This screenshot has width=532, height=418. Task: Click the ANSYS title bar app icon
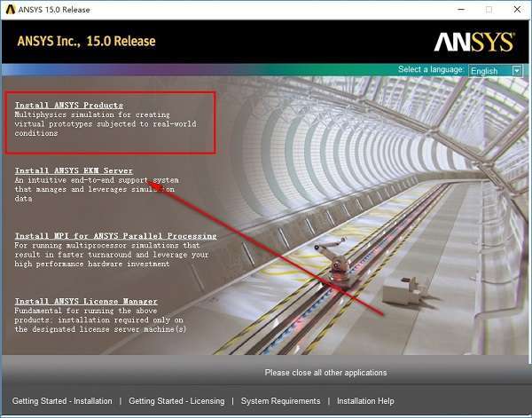coord(10,10)
